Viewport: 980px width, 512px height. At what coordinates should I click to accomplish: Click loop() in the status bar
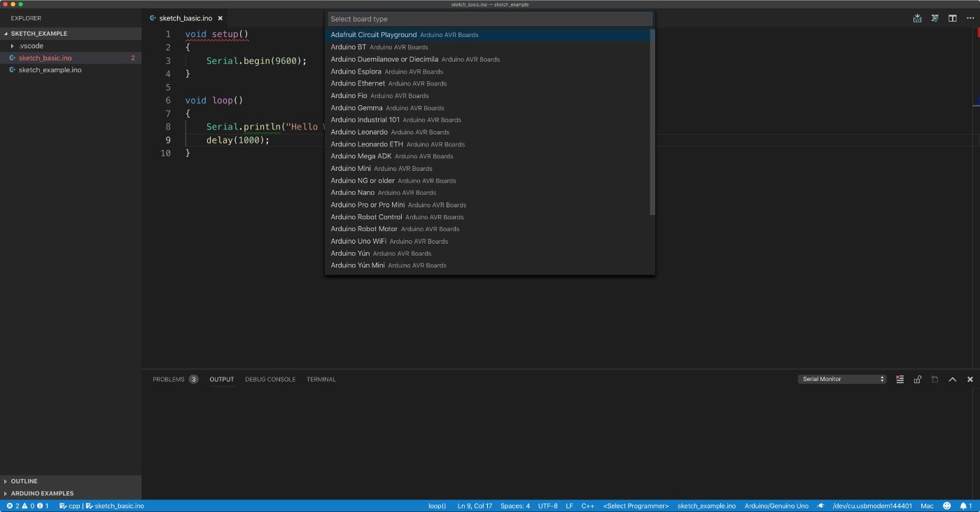pos(437,506)
